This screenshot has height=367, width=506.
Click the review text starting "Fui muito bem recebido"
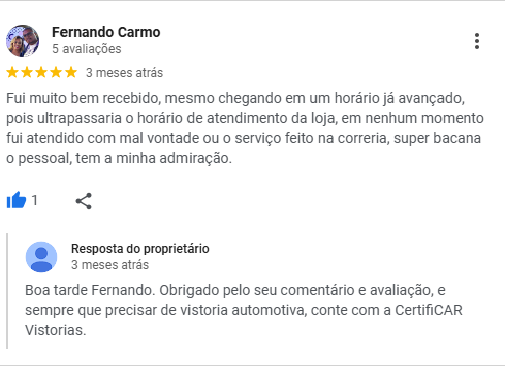(x=245, y=128)
